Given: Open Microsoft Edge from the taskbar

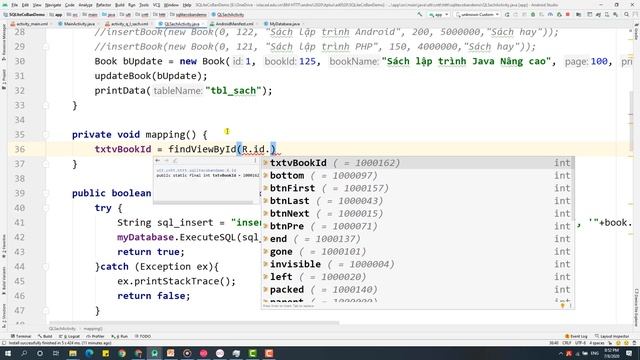Looking at the screenshot, I should (89, 353).
